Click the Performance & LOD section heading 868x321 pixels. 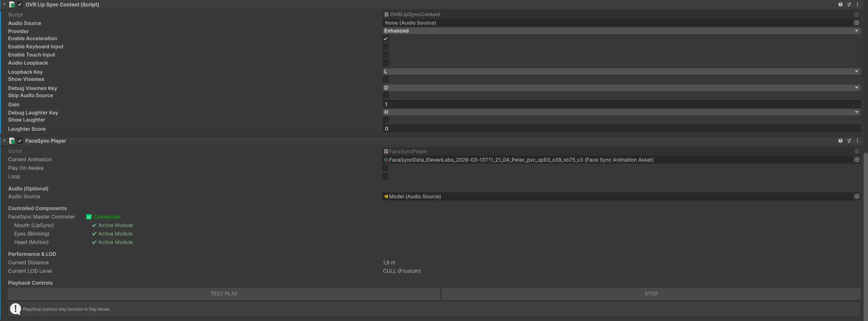(32, 254)
